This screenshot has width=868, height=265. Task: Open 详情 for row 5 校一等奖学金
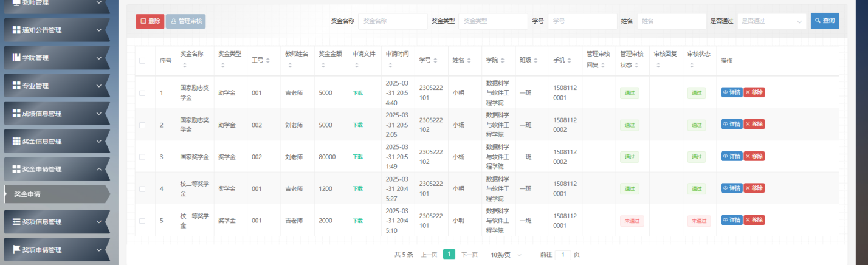[731, 220]
